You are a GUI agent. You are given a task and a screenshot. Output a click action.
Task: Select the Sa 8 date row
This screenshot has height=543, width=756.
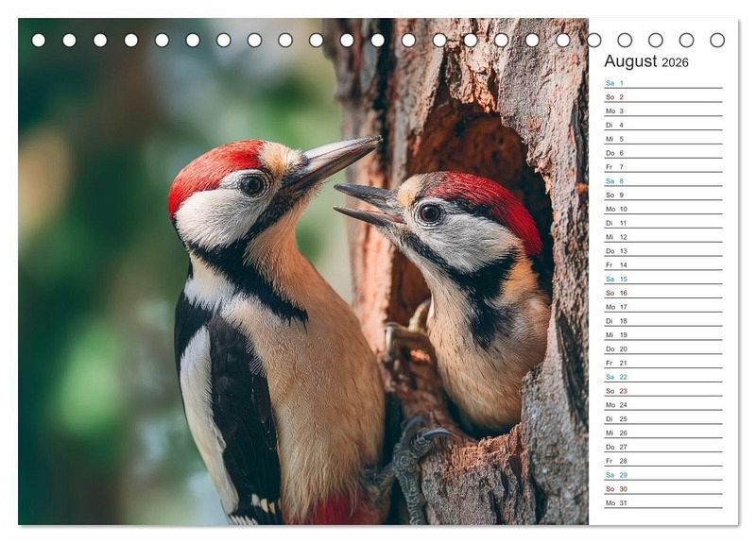coord(662,181)
